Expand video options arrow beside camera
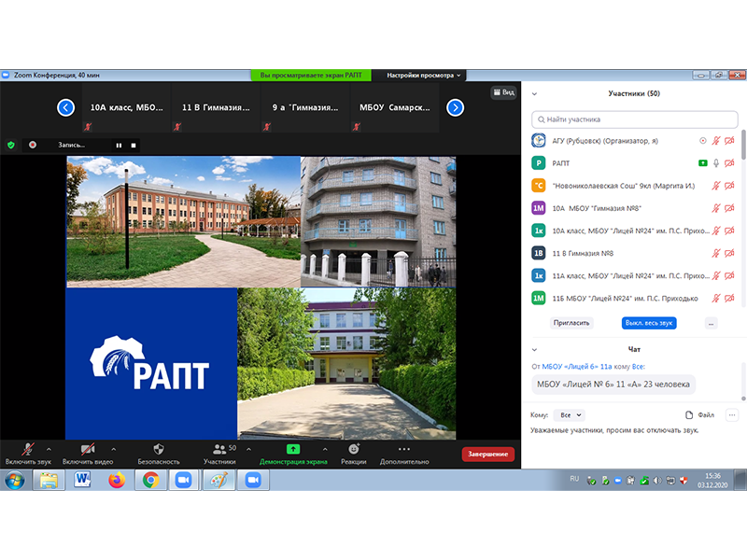Image resolution: width=747 pixels, height=560 pixels. click(113, 449)
